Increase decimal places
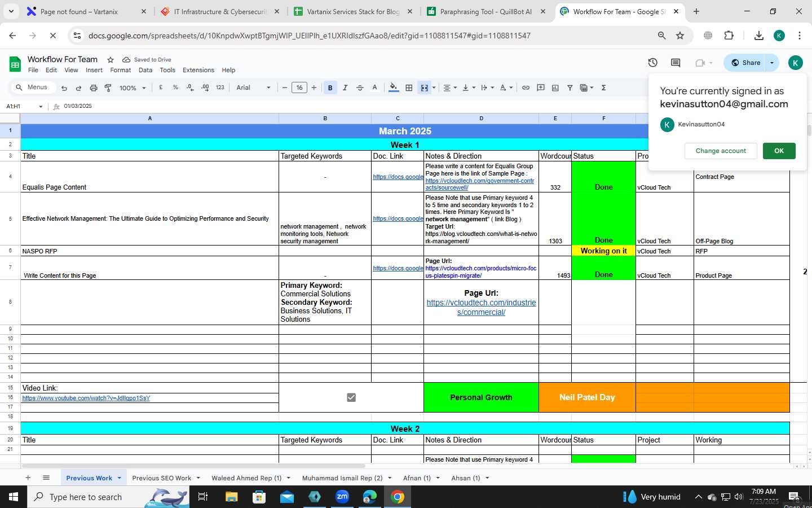This screenshot has height=508, width=812. tap(205, 87)
